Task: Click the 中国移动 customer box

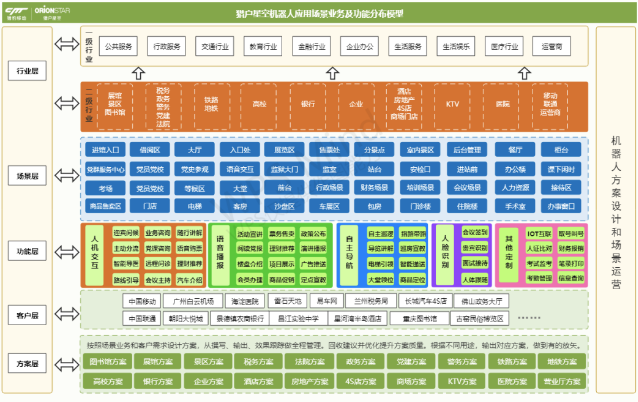Action: [142, 301]
